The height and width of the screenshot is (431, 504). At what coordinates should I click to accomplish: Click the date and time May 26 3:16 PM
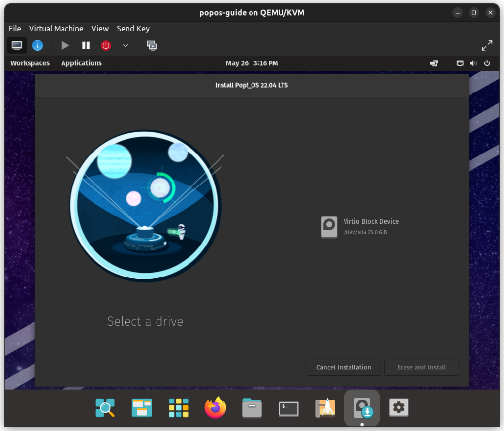pyautogui.click(x=252, y=63)
